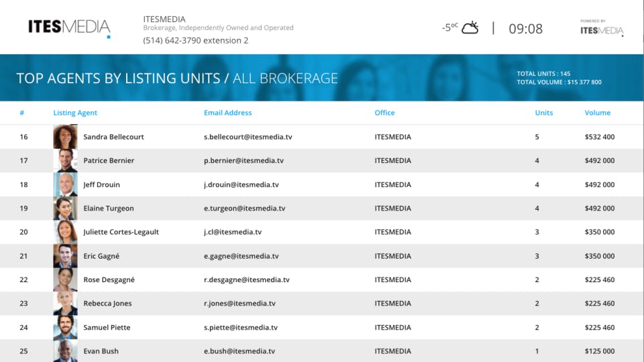Click the partly cloudy weather icon
Image resolution: width=644 pixels, height=362 pixels.
(470, 27)
